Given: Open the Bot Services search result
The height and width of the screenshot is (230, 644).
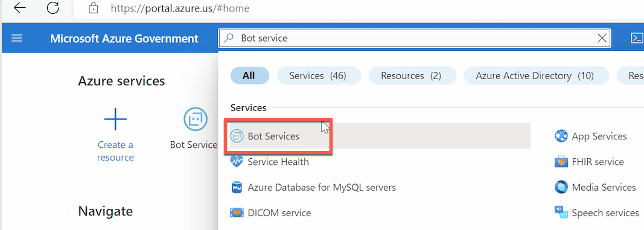Looking at the screenshot, I should [x=380, y=136].
